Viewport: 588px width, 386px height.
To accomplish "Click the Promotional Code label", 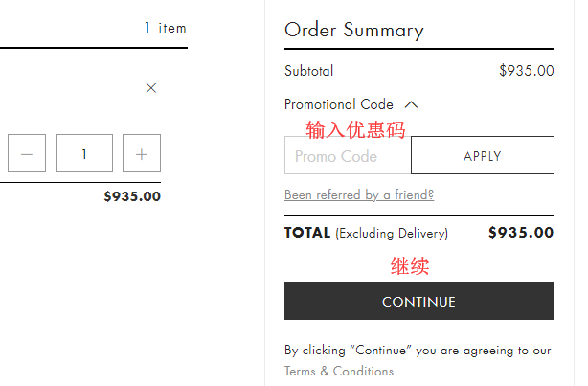I will click(x=339, y=104).
